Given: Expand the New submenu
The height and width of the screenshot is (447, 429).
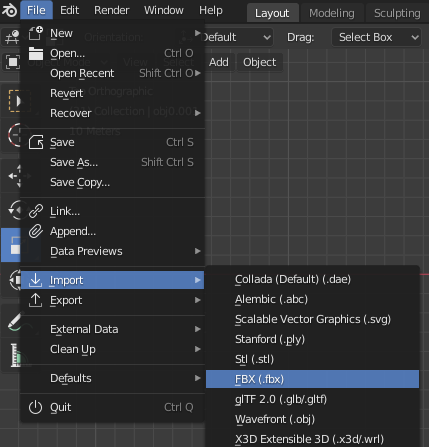Looking at the screenshot, I should pos(112,33).
